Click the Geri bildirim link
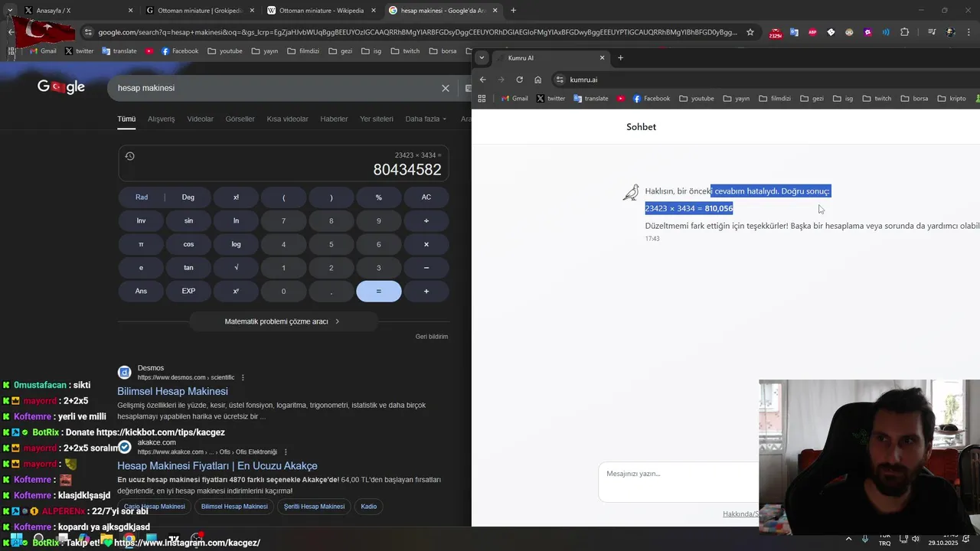This screenshot has height=551, width=980. tap(432, 337)
